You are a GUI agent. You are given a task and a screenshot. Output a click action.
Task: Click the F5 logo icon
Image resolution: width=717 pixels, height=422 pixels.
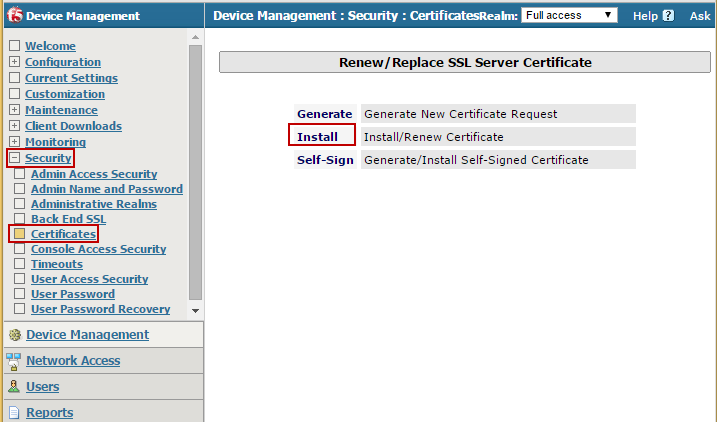15,15
